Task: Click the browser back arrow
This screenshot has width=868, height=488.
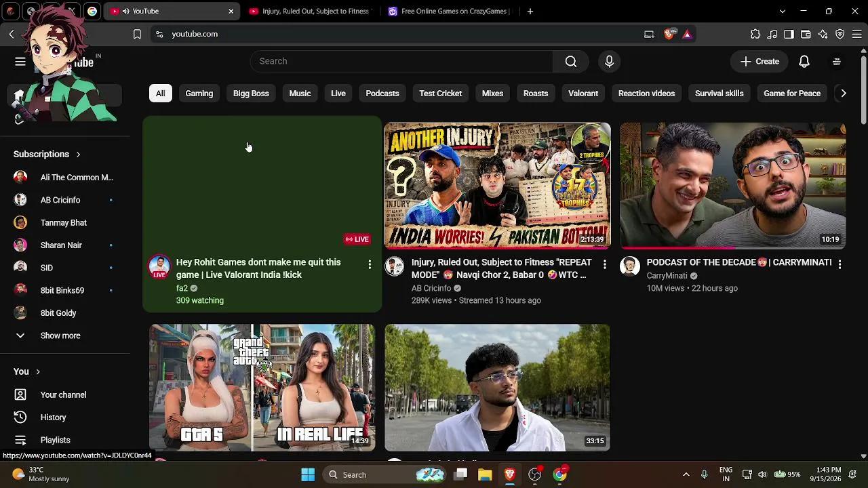Action: [12, 34]
